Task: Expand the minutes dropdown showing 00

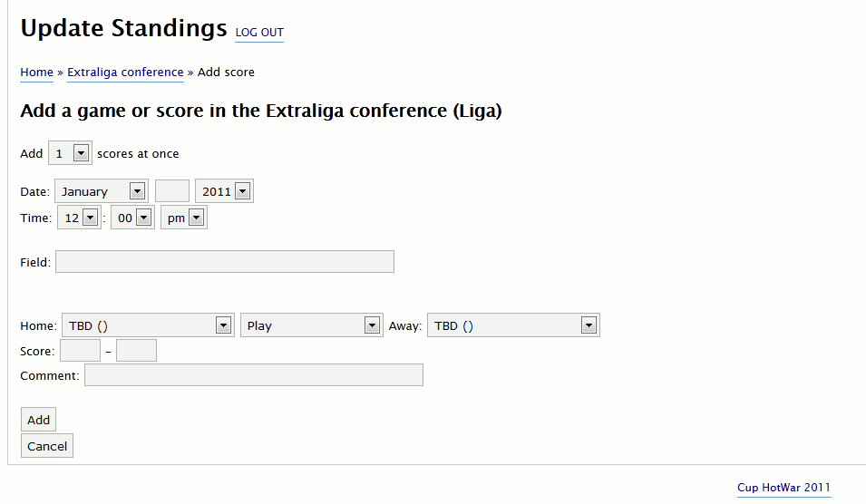Action: tap(132, 218)
